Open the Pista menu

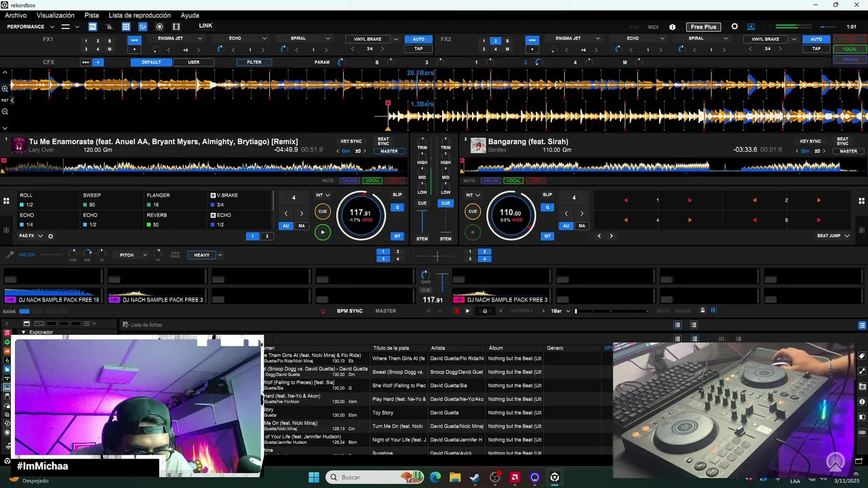(92, 15)
